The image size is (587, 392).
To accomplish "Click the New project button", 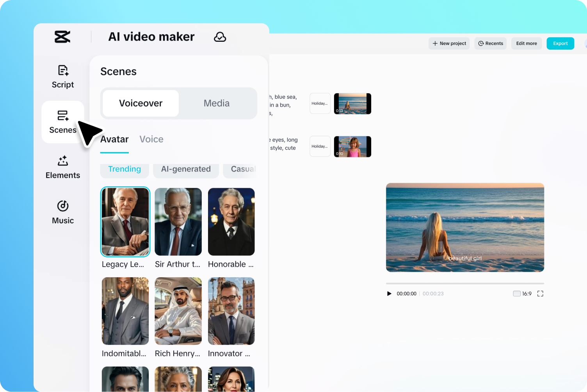I will pyautogui.click(x=449, y=43).
